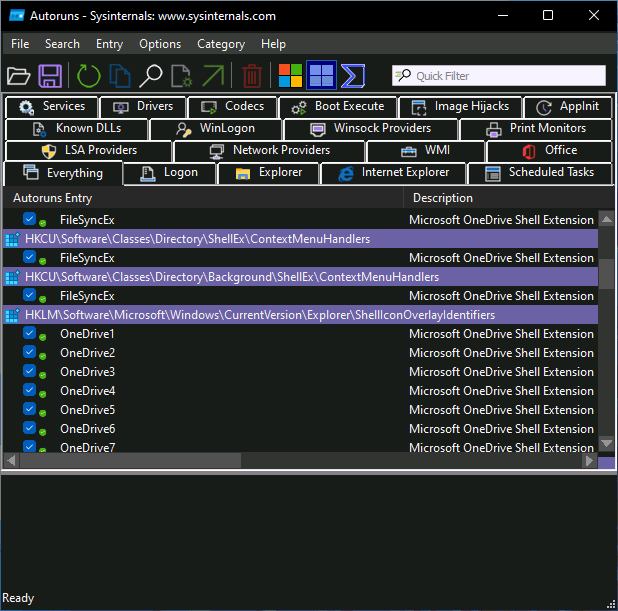
Task: Open the Entry menu
Action: 109,44
